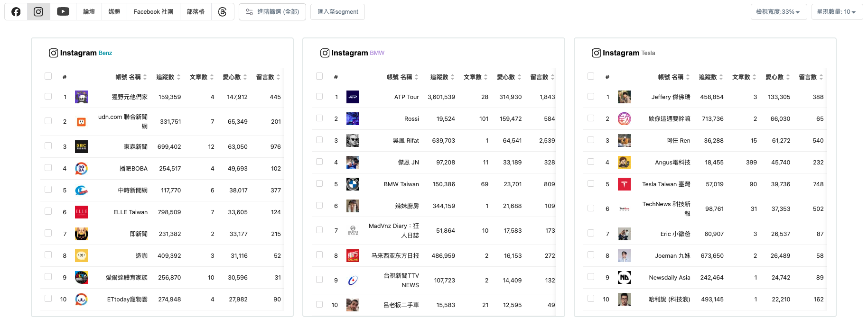This screenshot has width=868, height=327.
Task: Open the 檢視寬度:33% dropdown
Action: (x=778, y=12)
